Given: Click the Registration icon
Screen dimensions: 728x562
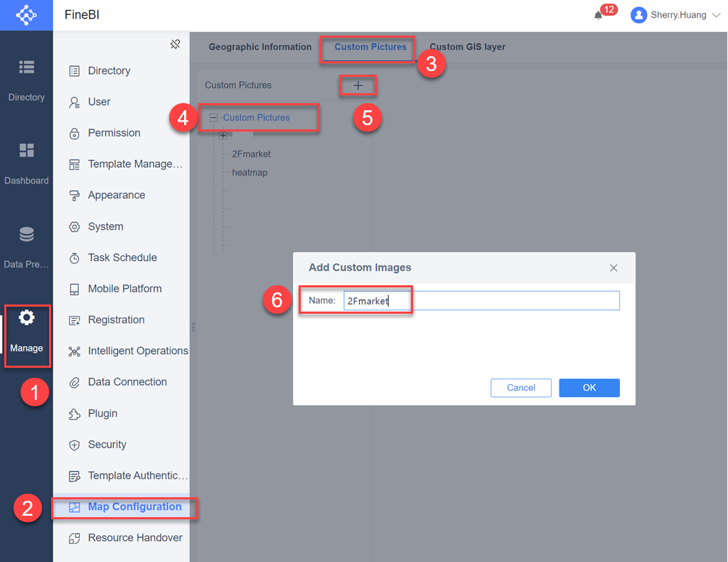Looking at the screenshot, I should [x=74, y=320].
